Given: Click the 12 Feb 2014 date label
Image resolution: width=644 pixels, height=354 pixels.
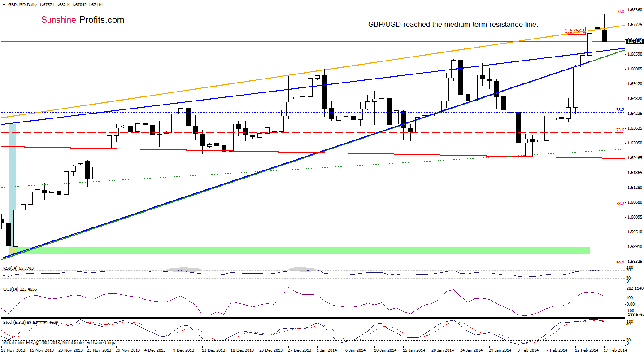Looking at the screenshot, I should tap(587, 350).
